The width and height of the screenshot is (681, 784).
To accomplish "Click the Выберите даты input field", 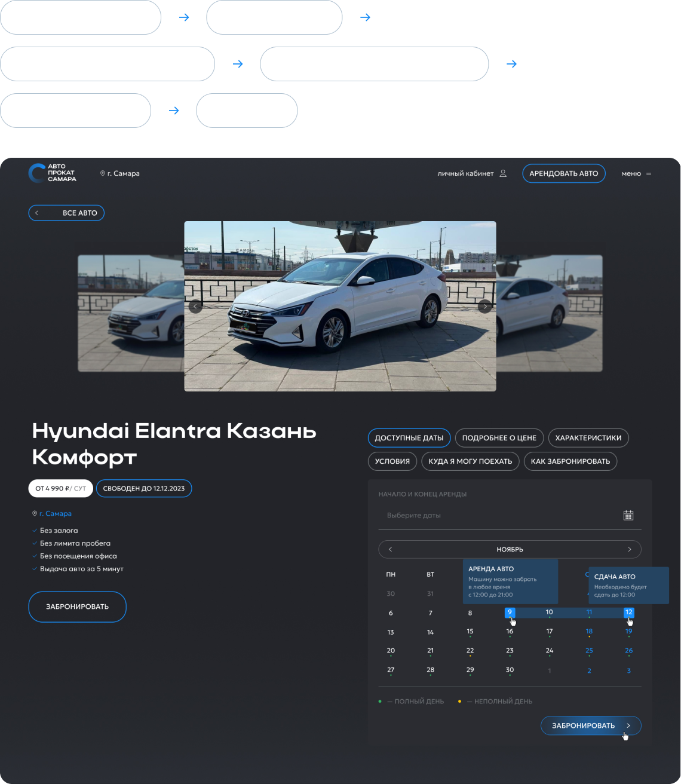I will pyautogui.click(x=510, y=515).
